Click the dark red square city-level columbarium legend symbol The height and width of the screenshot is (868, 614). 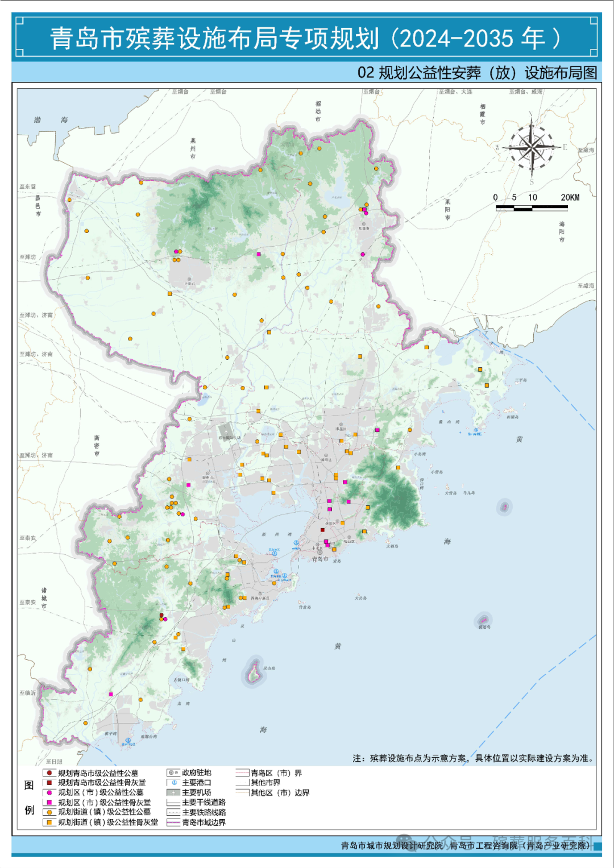(49, 782)
